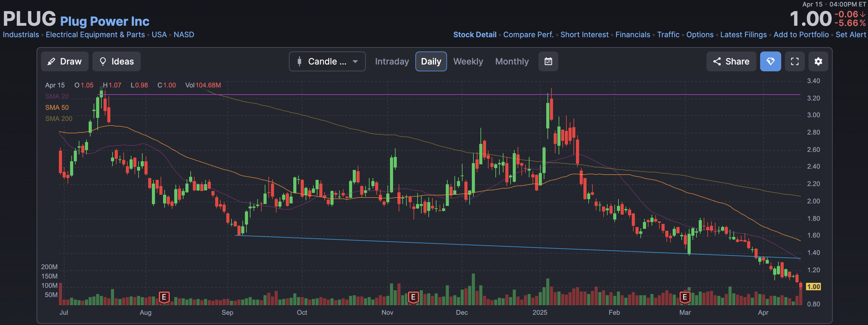Click the November earnings E marker

413,297
